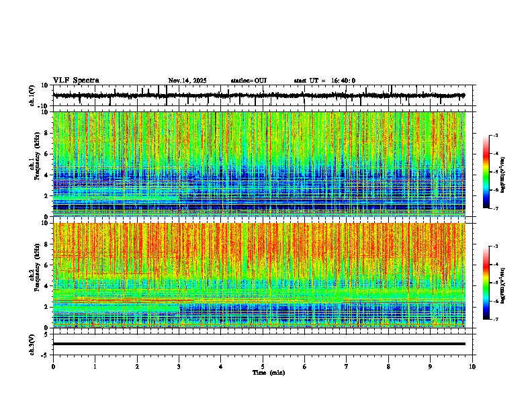Click the "ch.2 Frequency (kHz)" axis label

34,267
